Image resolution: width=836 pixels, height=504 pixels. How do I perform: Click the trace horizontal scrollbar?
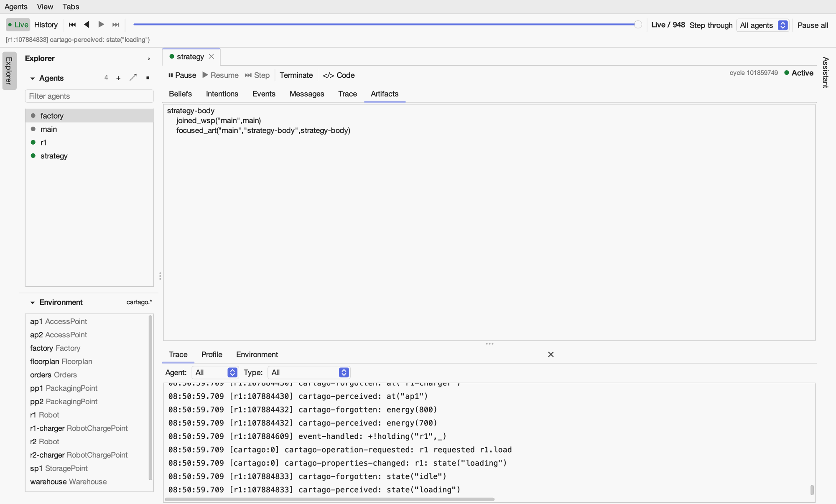click(x=330, y=499)
